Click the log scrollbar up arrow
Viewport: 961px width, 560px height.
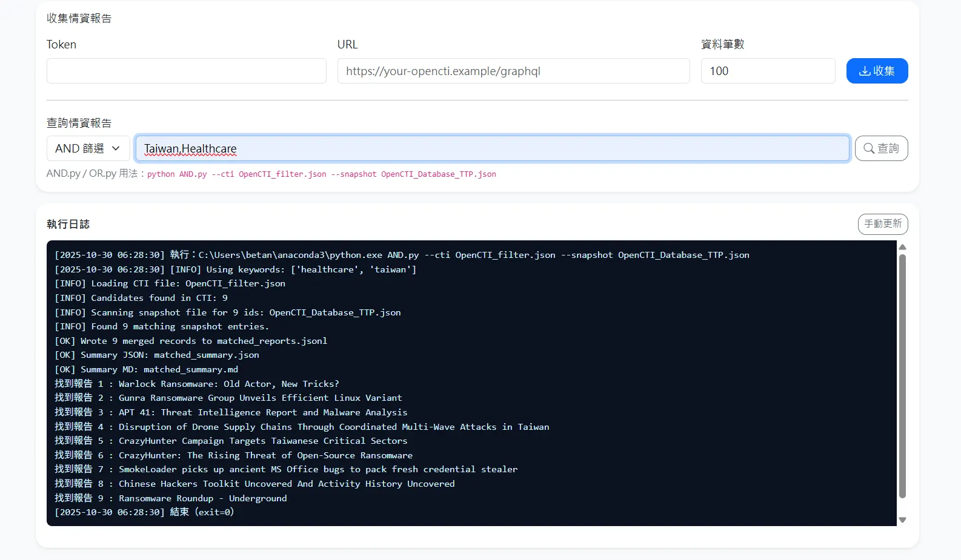[902, 247]
